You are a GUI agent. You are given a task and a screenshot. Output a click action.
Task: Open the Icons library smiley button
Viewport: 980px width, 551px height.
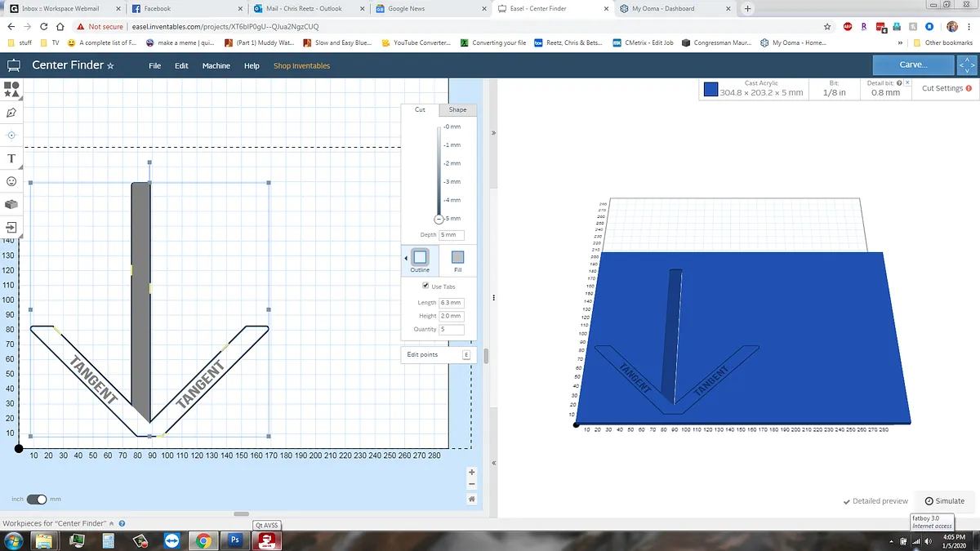coord(11,180)
